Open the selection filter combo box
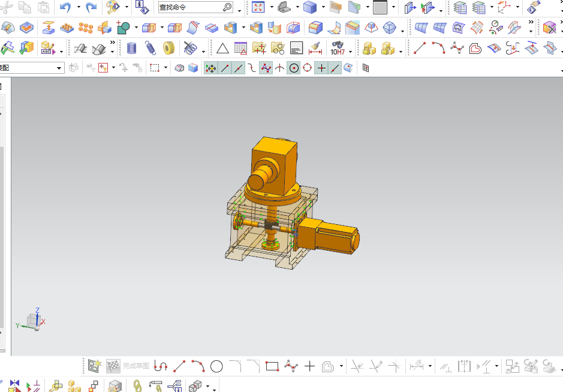563x392 pixels. (32, 68)
